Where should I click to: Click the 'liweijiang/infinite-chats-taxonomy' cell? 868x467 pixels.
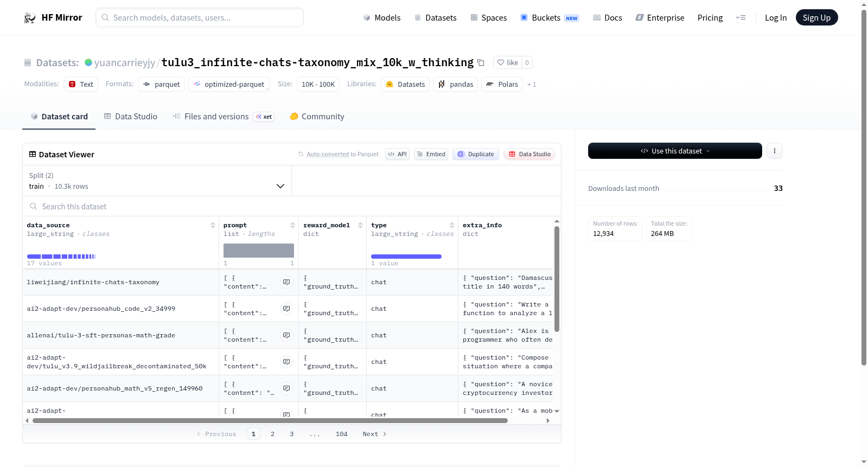click(x=120, y=282)
